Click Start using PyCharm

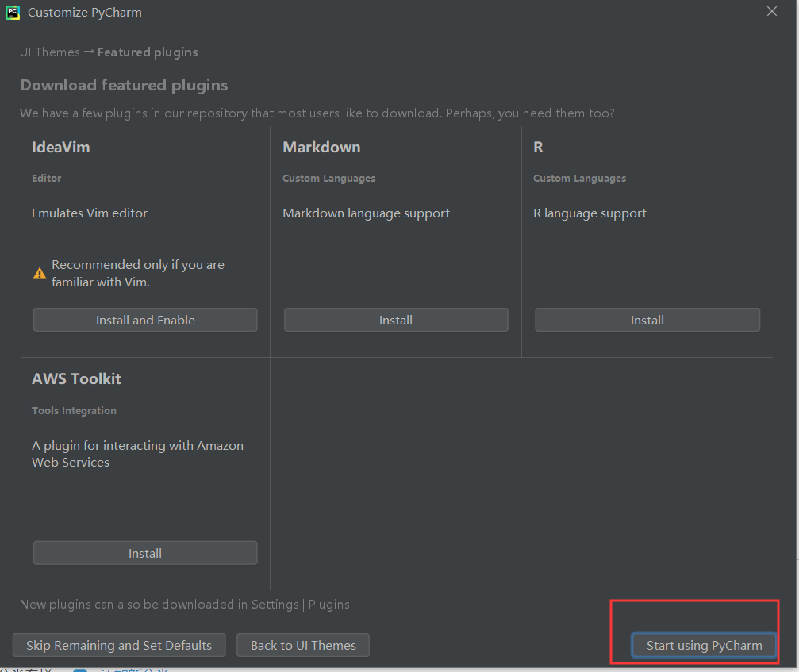(705, 646)
